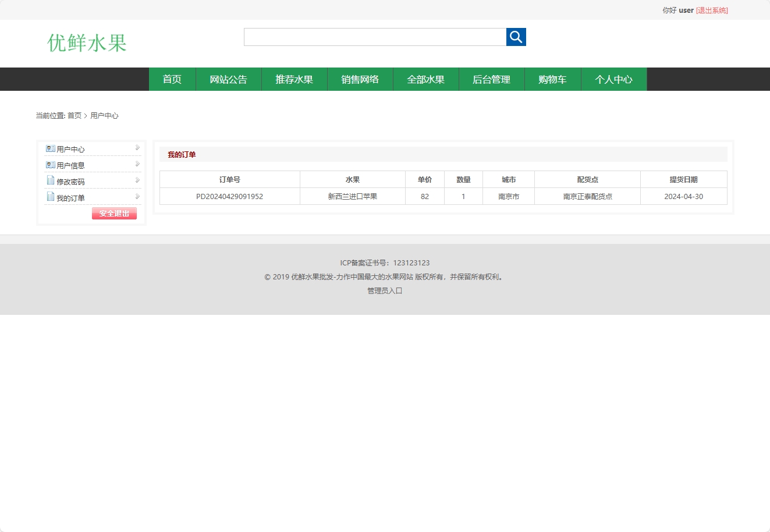Click the document icon beside 我的订单
770x532 pixels.
(50, 197)
